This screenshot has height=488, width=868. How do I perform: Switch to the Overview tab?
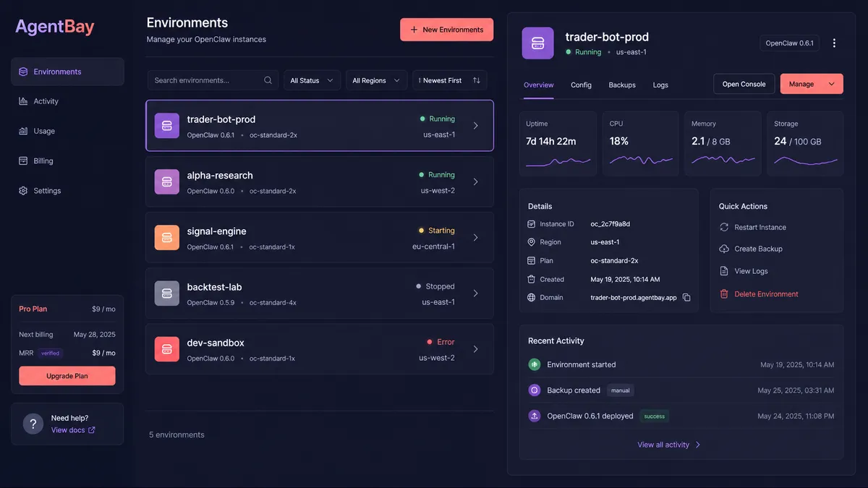(539, 85)
